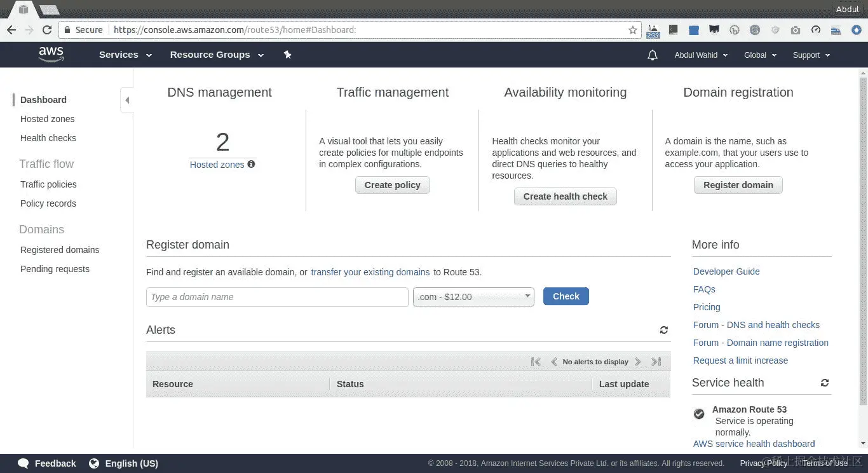Go to previous page of alerts
868x473 pixels.
point(553,362)
